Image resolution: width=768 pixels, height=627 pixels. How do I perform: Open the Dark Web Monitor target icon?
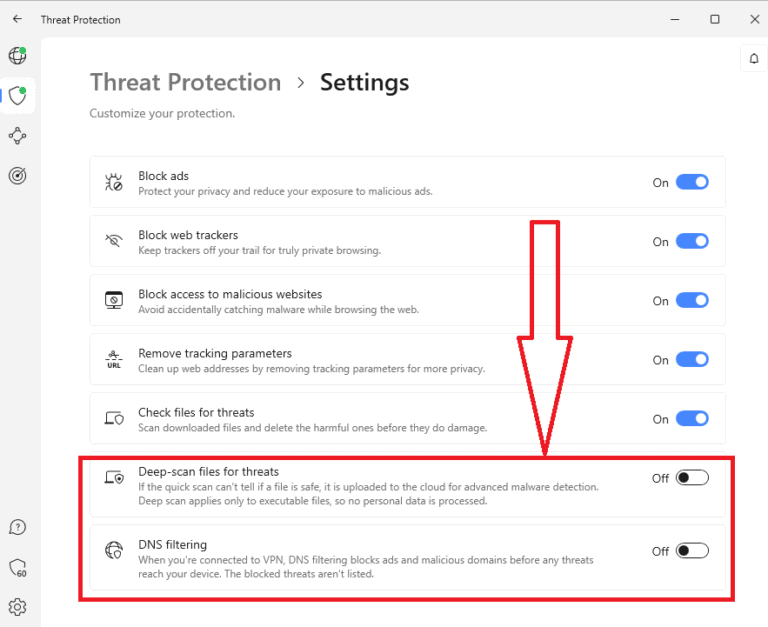[17, 175]
